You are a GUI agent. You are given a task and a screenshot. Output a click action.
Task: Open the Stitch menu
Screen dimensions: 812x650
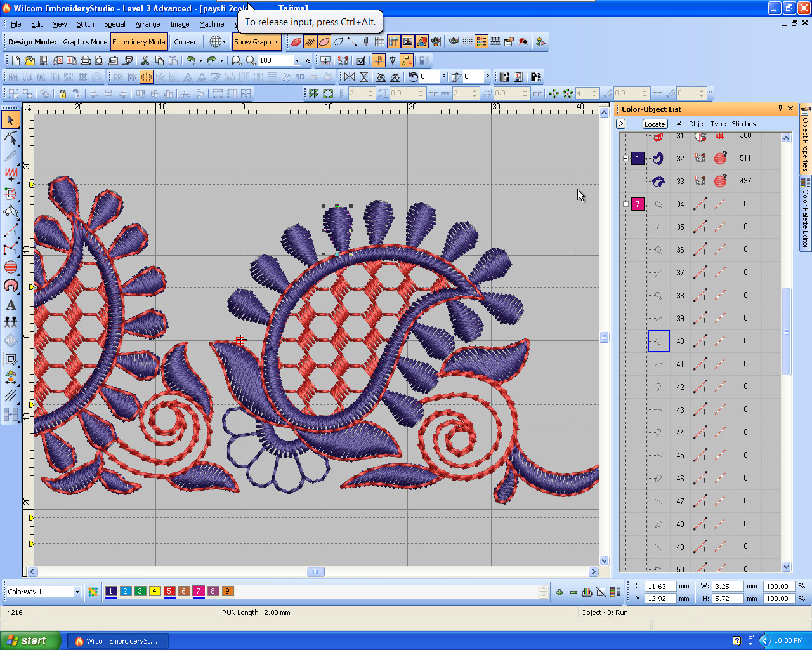tap(85, 24)
